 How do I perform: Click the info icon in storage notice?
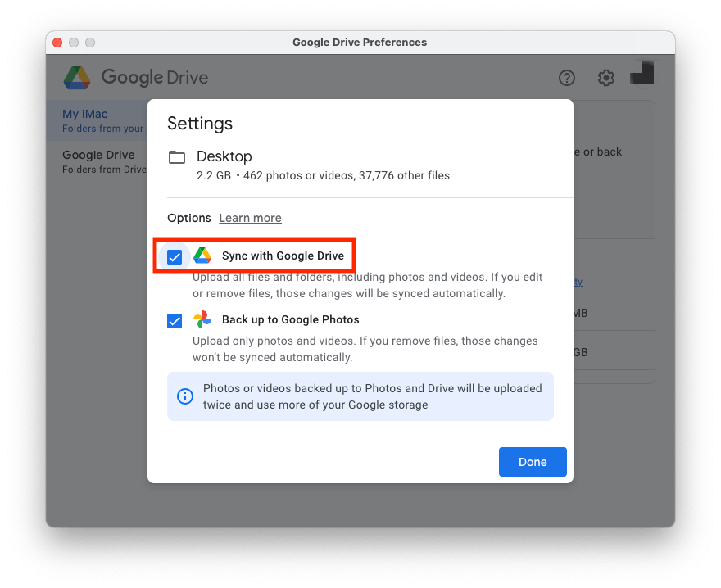185,396
